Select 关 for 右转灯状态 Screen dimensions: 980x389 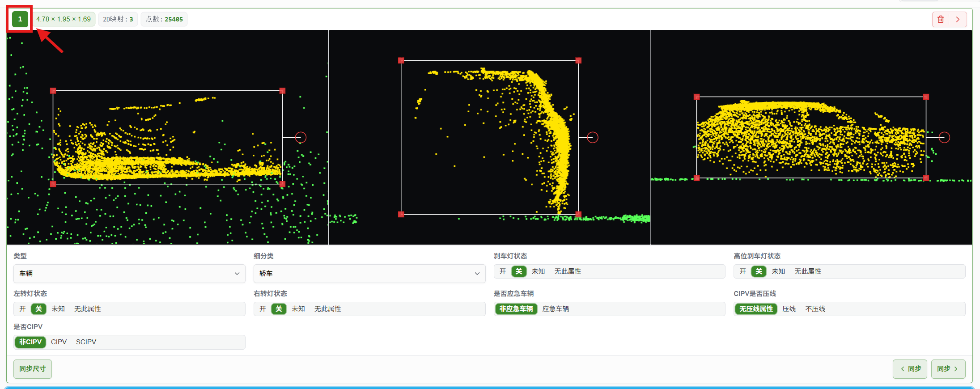[x=279, y=309]
